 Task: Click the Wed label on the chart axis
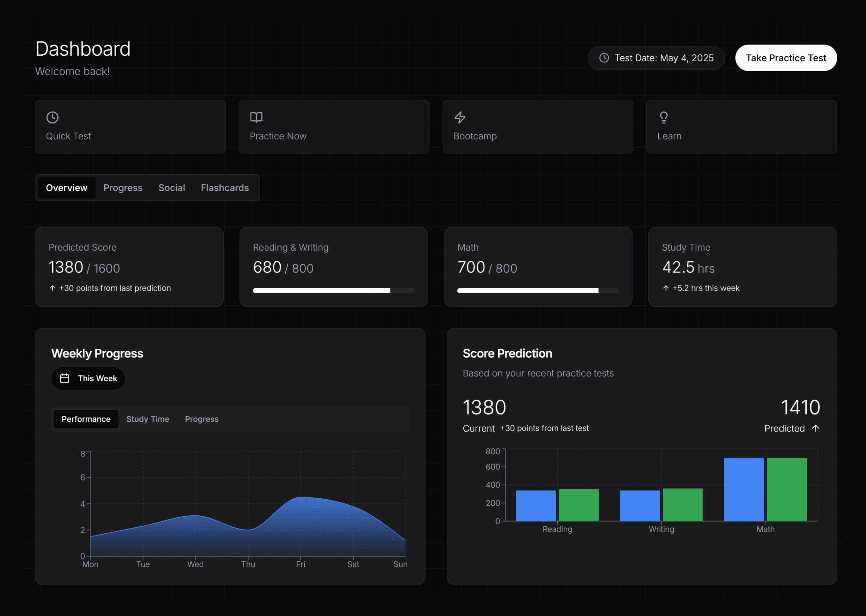coord(195,564)
